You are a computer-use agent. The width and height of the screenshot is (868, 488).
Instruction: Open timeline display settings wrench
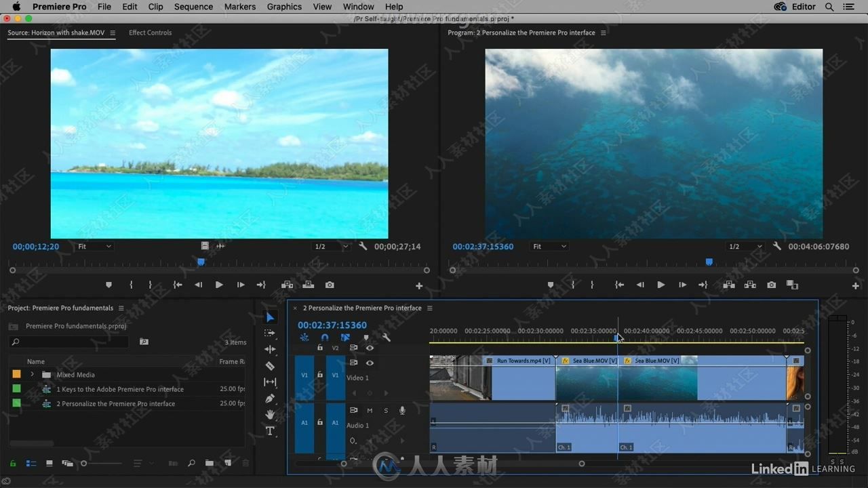click(387, 337)
